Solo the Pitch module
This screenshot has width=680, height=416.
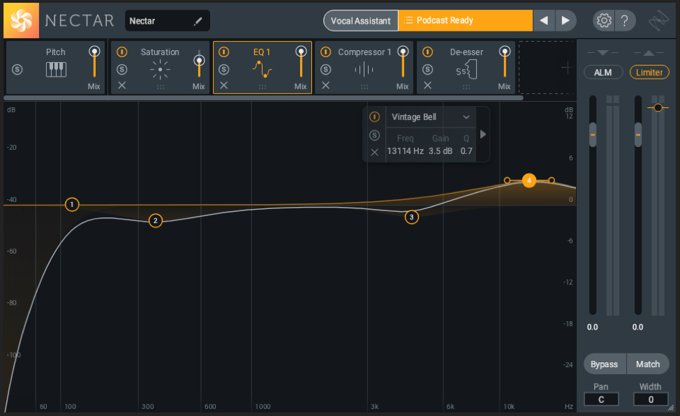click(17, 69)
